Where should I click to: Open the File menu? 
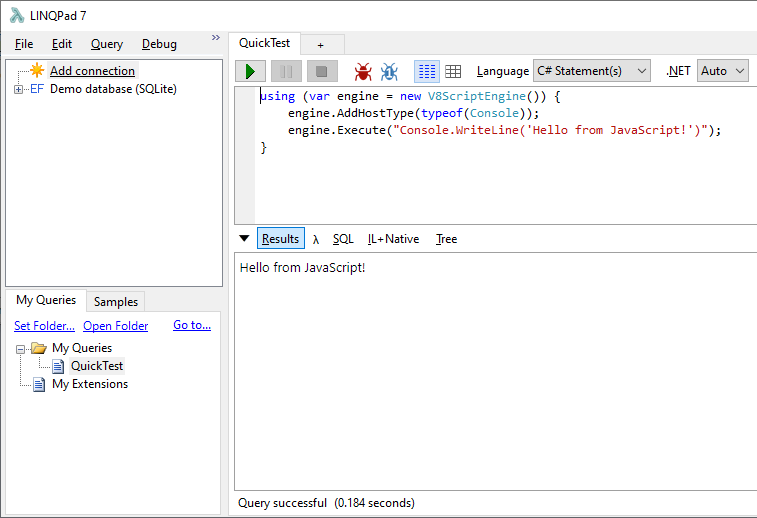[24, 44]
